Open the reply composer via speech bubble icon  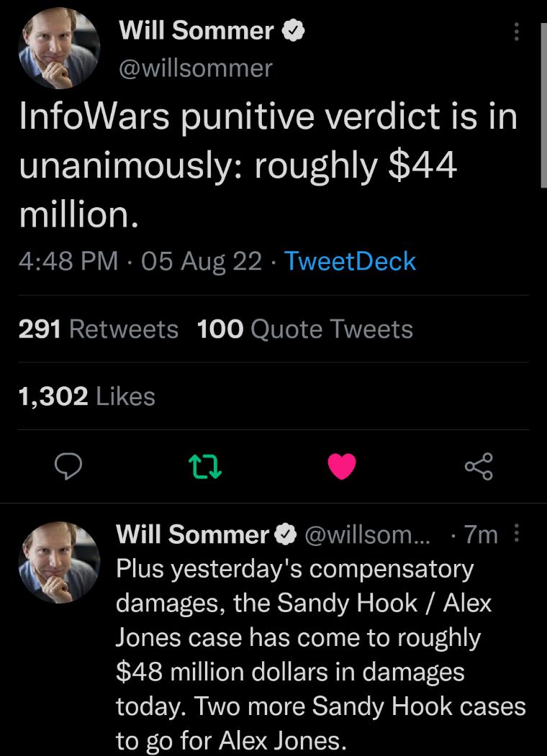[68, 468]
